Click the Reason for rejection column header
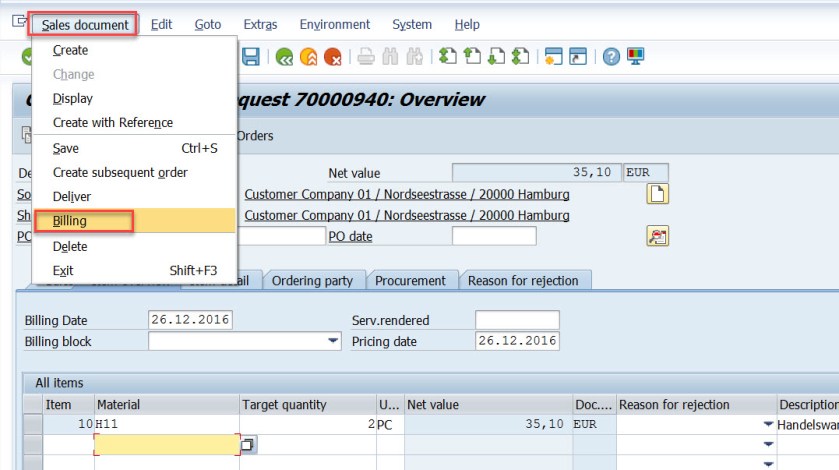Image resolution: width=839 pixels, height=470 pixels. [x=697, y=405]
